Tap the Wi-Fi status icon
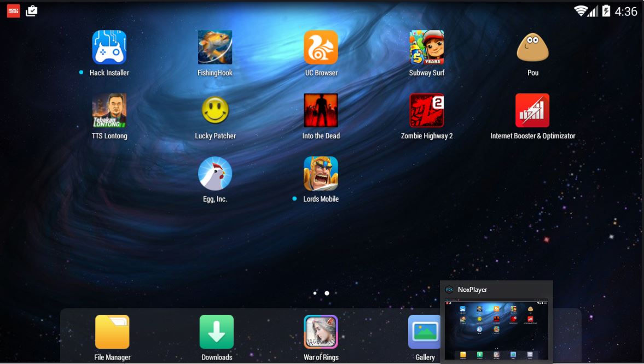 tap(580, 11)
